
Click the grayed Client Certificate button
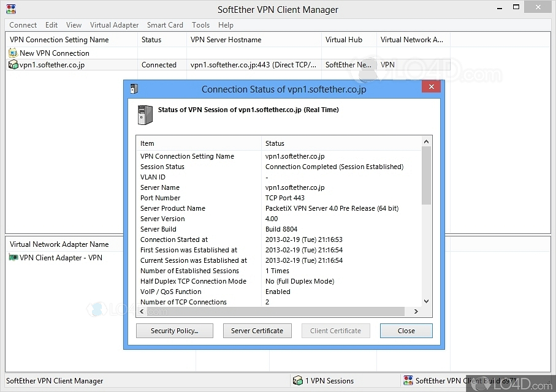click(x=335, y=330)
